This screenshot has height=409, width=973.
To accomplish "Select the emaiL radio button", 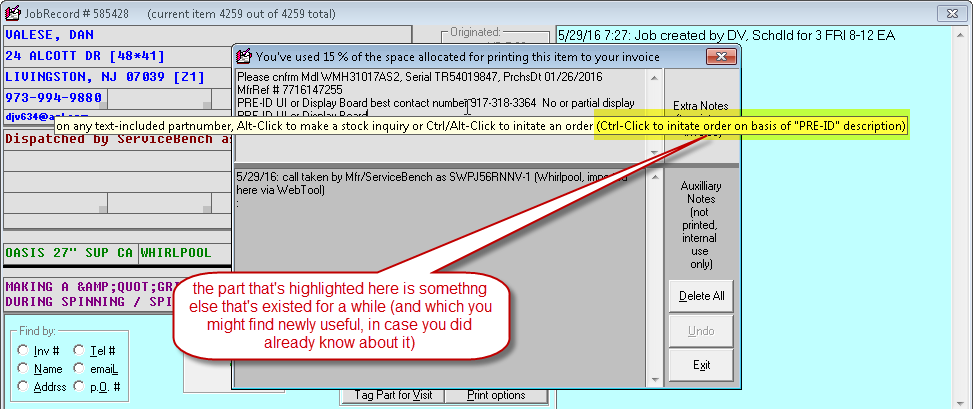I will pos(81,368).
